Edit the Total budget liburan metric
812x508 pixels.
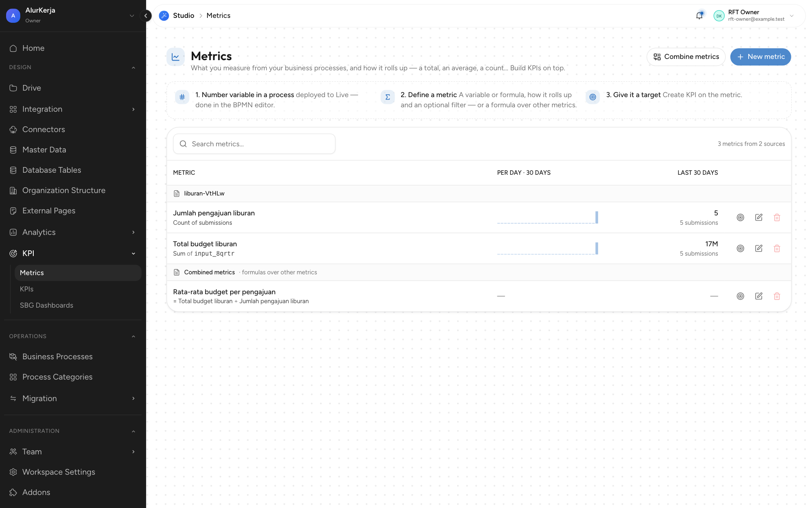759,248
